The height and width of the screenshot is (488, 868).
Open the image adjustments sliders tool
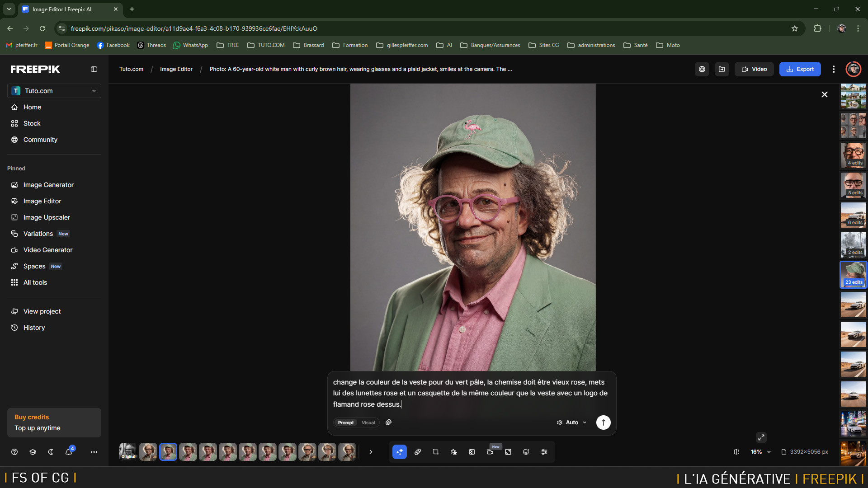point(544,452)
